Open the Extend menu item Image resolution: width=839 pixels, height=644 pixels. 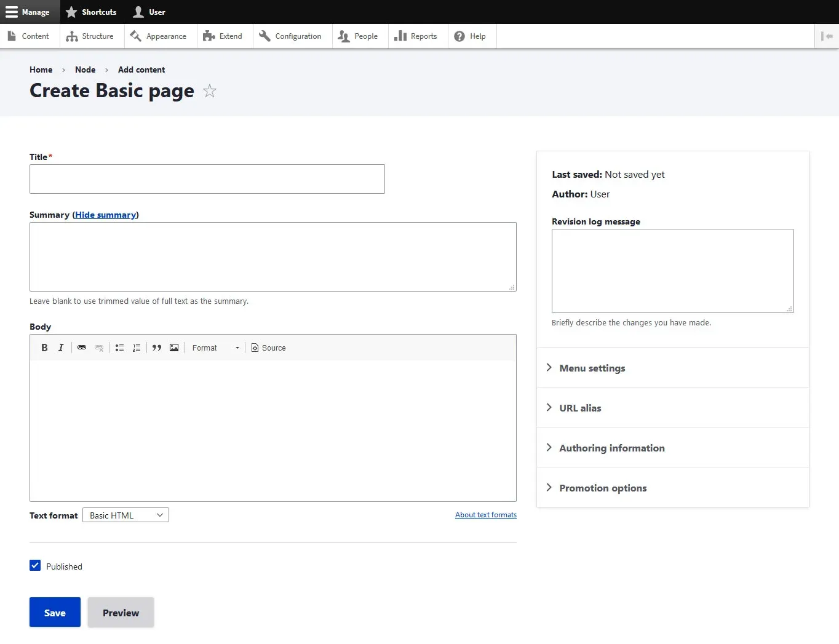pos(224,36)
